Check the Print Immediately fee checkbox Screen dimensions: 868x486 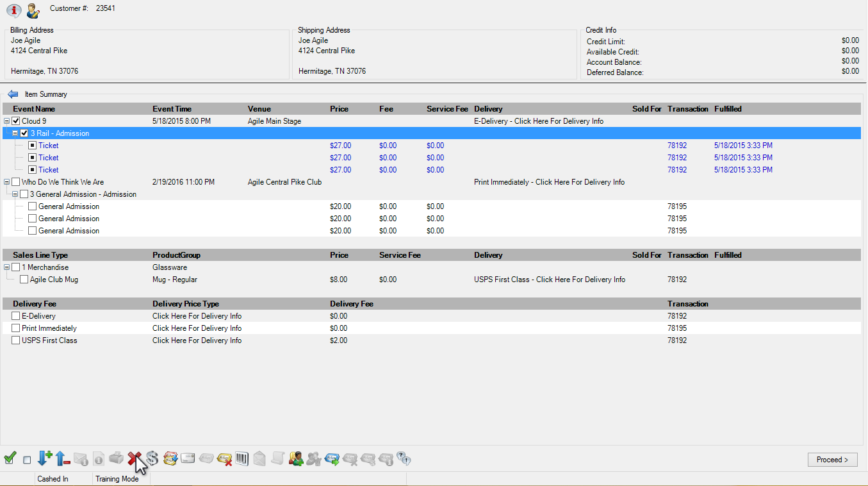(x=16, y=328)
